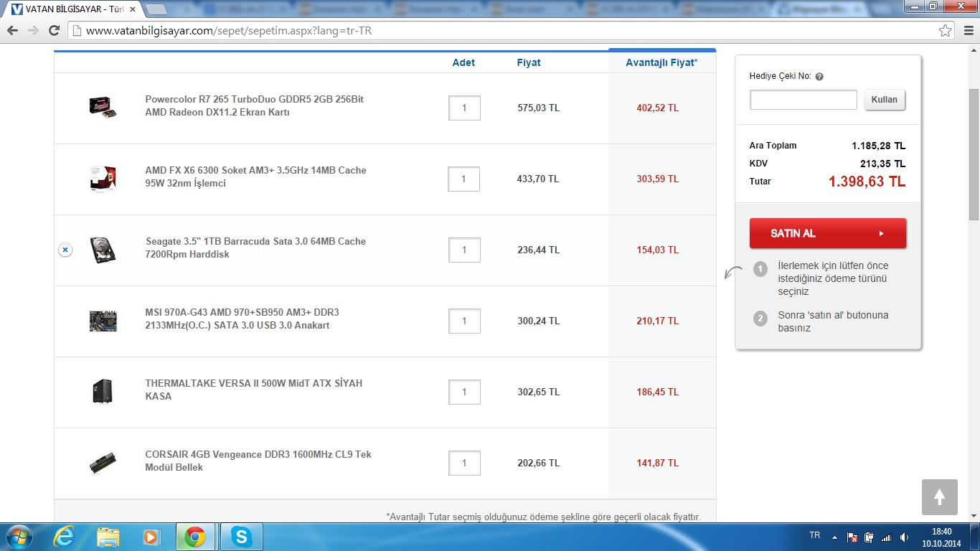Click Hediye Çeki help question icon
The height and width of the screenshot is (551, 980).
point(819,77)
